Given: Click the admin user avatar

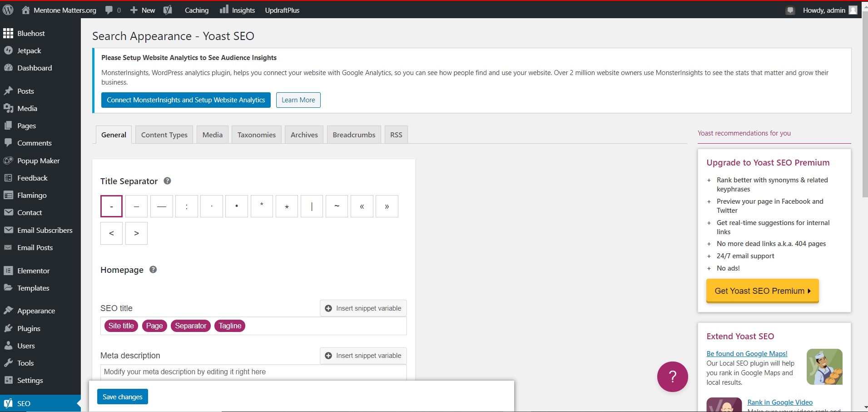Looking at the screenshot, I should pos(853,10).
